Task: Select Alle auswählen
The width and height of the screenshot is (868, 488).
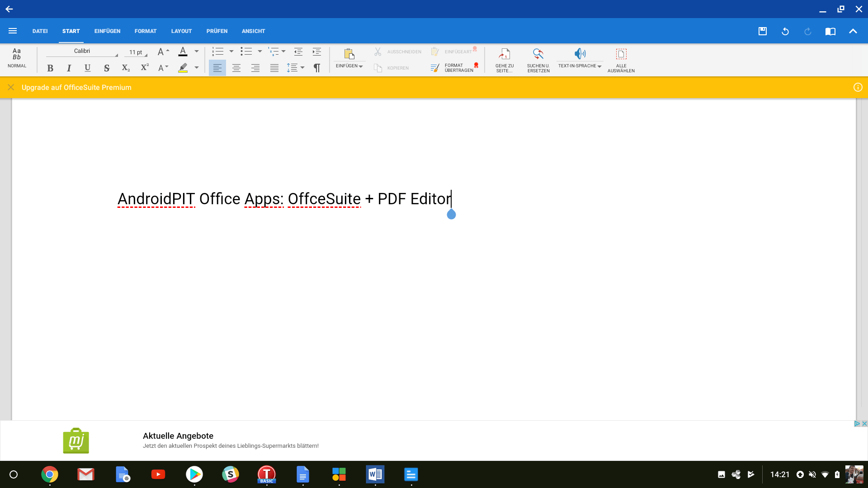Action: click(x=621, y=60)
